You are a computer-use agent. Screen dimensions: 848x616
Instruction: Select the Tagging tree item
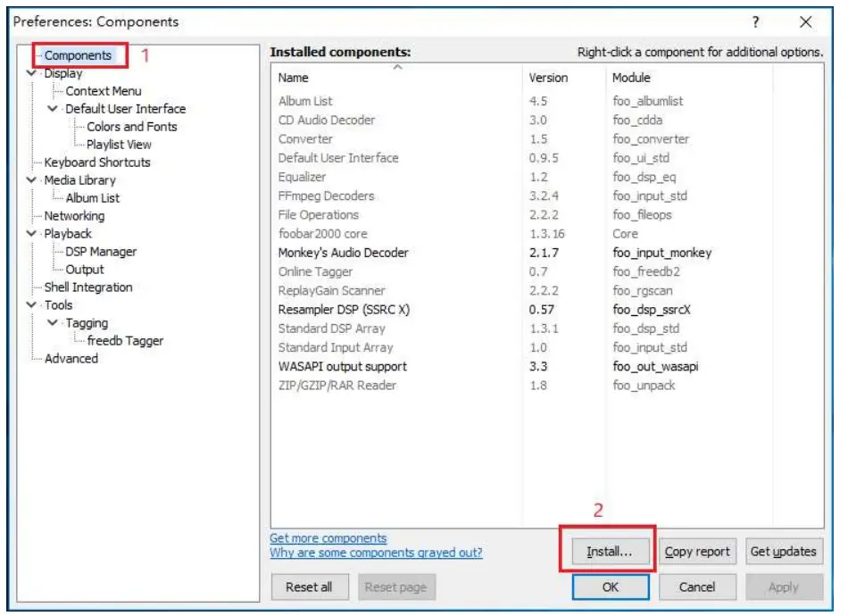[x=87, y=323]
